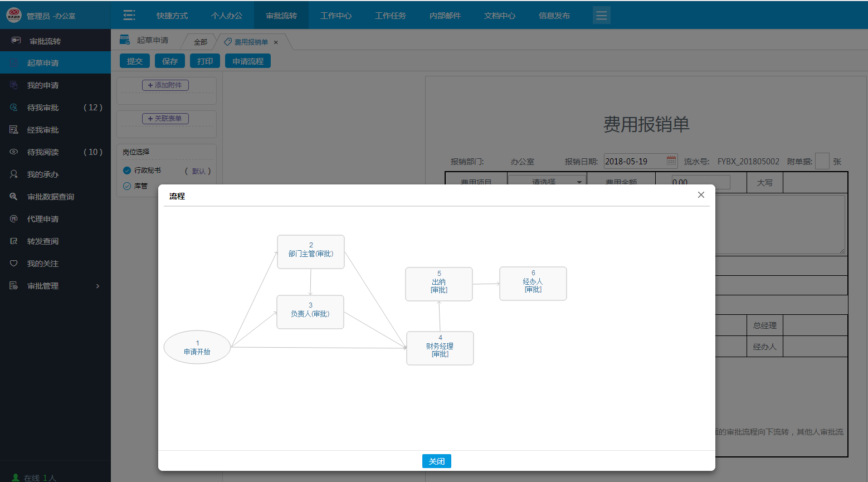Select the 财务经理 flow node
The height and width of the screenshot is (482, 868).
tap(440, 348)
